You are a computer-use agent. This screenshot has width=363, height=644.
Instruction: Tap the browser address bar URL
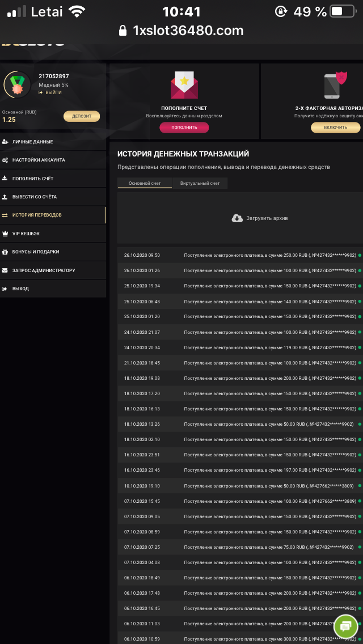[187, 31]
